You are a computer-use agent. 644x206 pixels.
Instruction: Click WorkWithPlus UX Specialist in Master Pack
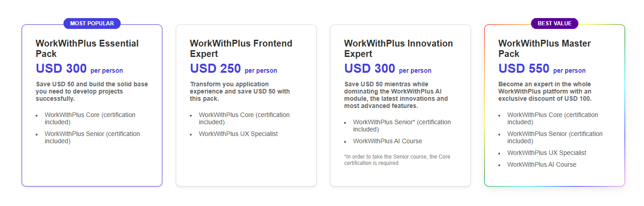click(x=547, y=153)
